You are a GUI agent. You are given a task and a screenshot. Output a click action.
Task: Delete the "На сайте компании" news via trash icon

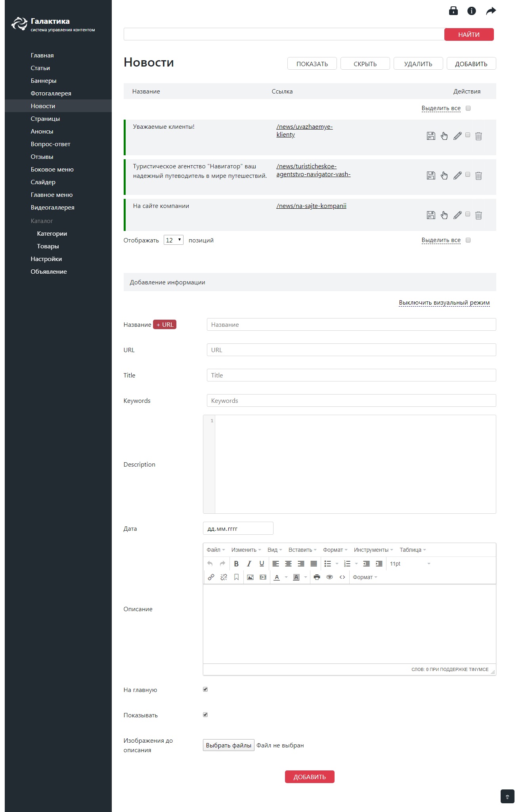point(478,215)
